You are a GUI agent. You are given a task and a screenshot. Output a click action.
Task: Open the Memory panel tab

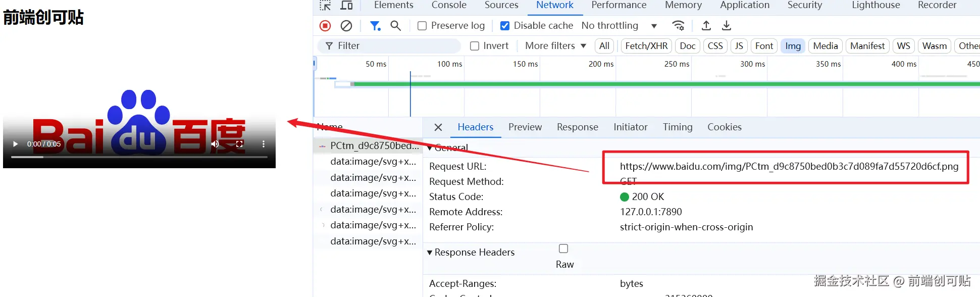683,5
